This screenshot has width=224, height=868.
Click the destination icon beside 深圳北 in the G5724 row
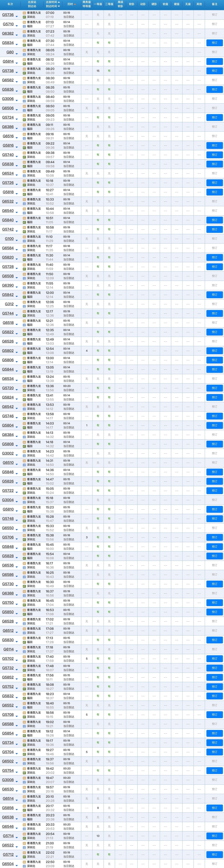click(x=24, y=120)
